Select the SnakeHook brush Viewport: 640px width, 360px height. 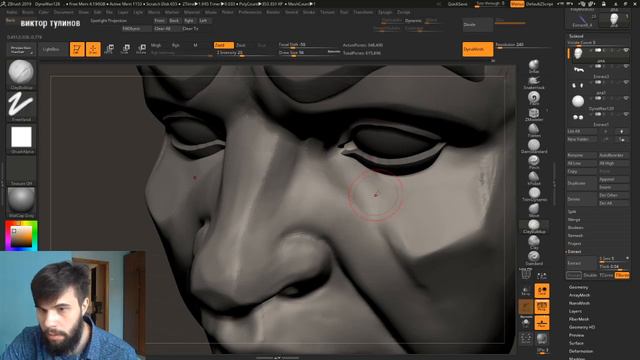click(x=533, y=82)
